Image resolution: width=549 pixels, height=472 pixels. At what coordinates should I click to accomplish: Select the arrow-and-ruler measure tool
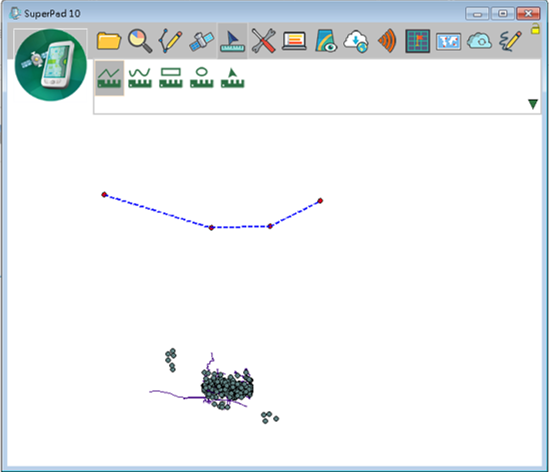pos(232,41)
